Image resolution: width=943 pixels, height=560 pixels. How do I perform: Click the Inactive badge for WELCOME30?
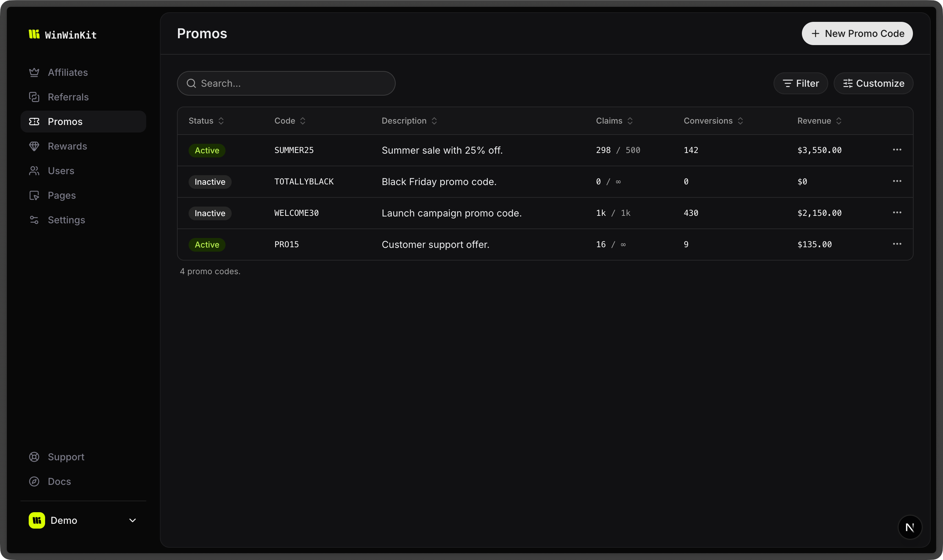210,213
